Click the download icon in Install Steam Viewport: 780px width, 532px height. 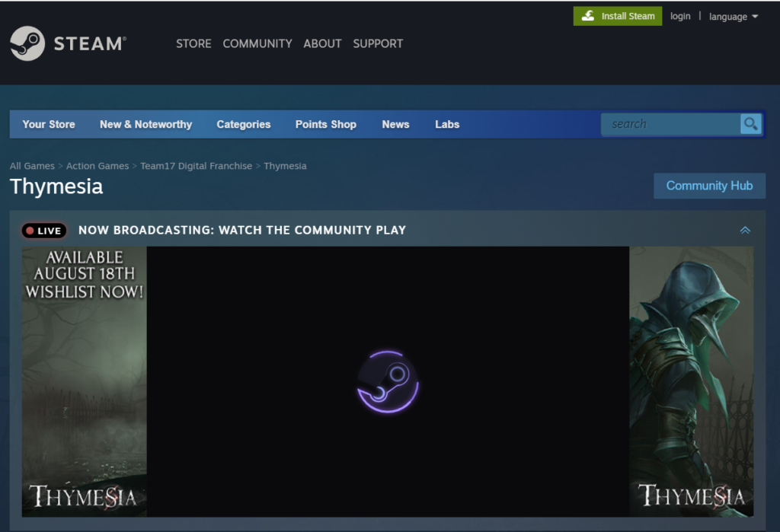(588, 16)
